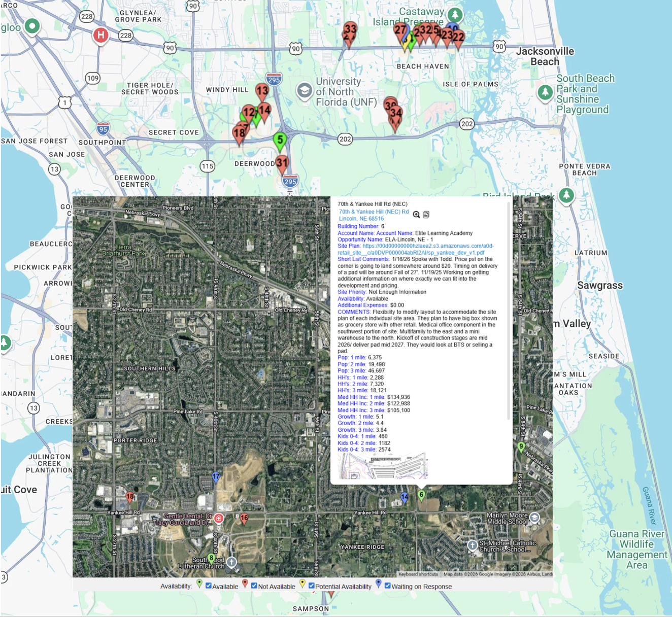
Task: Select green marker 6 near Yankee Hill Rd
Action: (421, 494)
